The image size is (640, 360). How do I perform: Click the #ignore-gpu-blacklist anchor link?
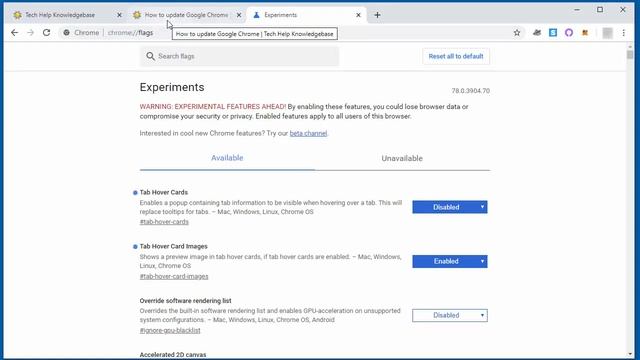170,331
